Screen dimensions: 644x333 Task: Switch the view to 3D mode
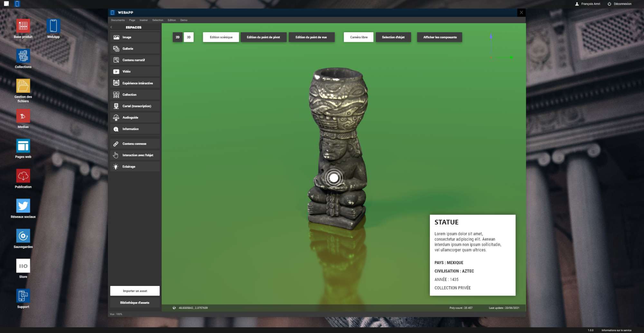click(189, 37)
